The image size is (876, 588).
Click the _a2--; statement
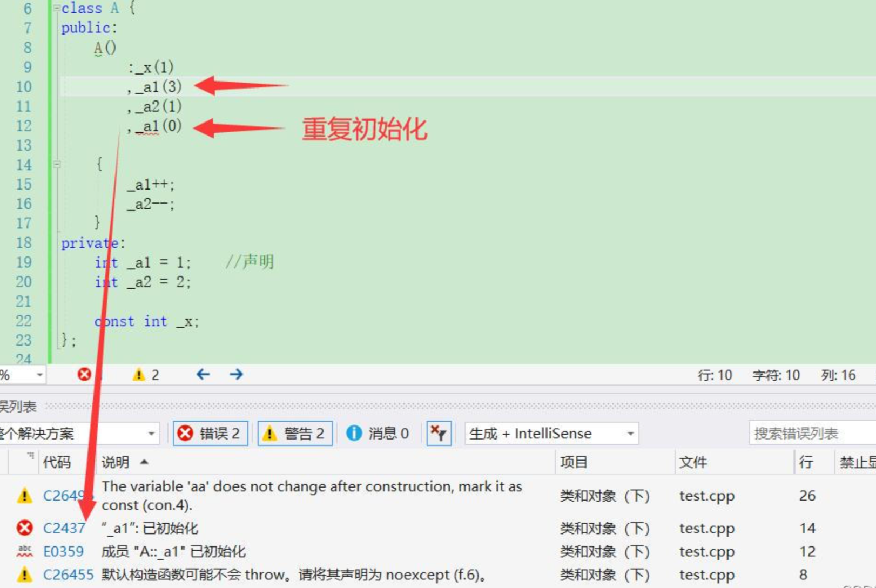coord(151,204)
